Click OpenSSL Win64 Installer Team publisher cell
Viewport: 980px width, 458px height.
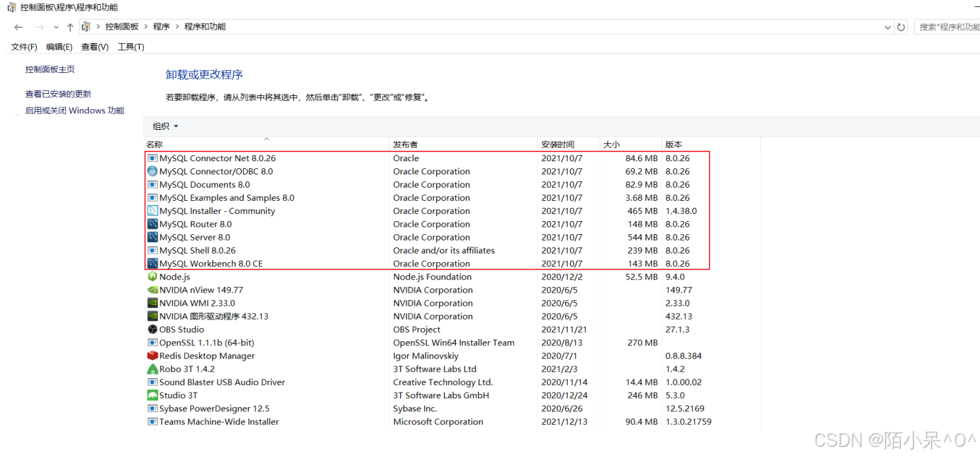[x=454, y=343]
